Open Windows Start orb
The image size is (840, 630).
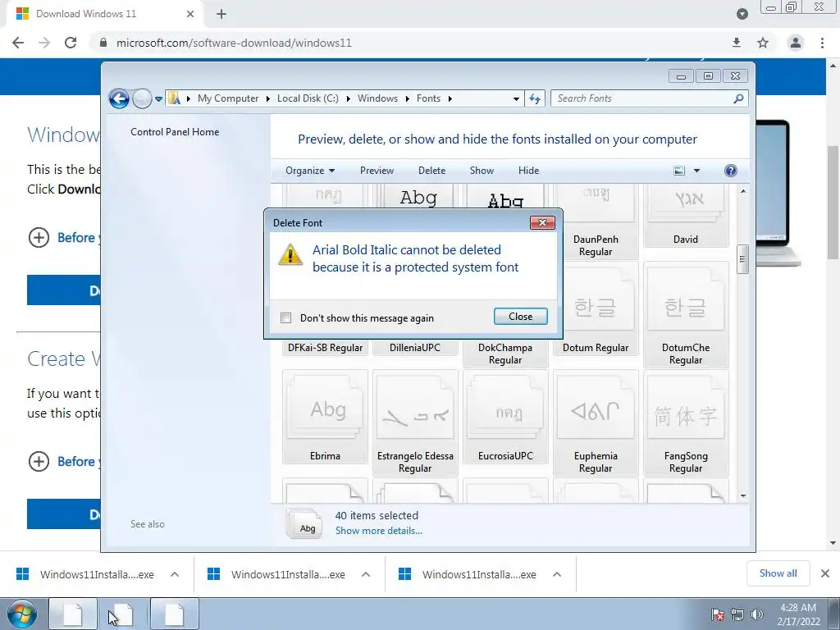point(22,614)
